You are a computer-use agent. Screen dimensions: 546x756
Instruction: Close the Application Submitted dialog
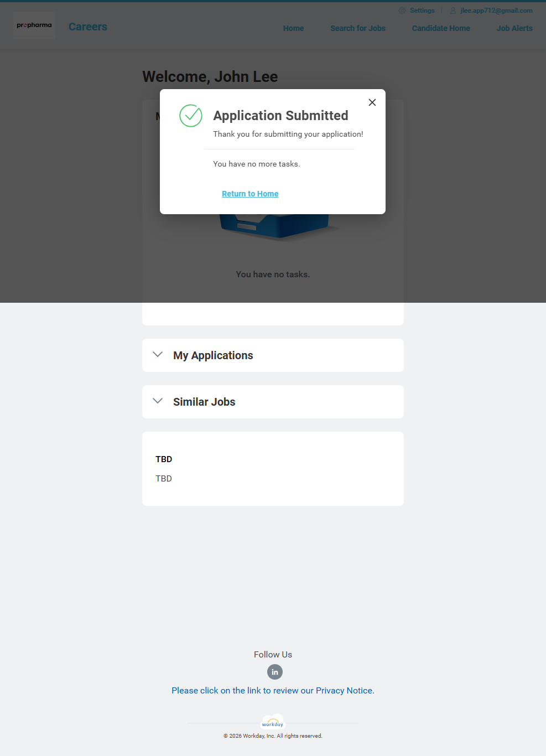tap(372, 102)
